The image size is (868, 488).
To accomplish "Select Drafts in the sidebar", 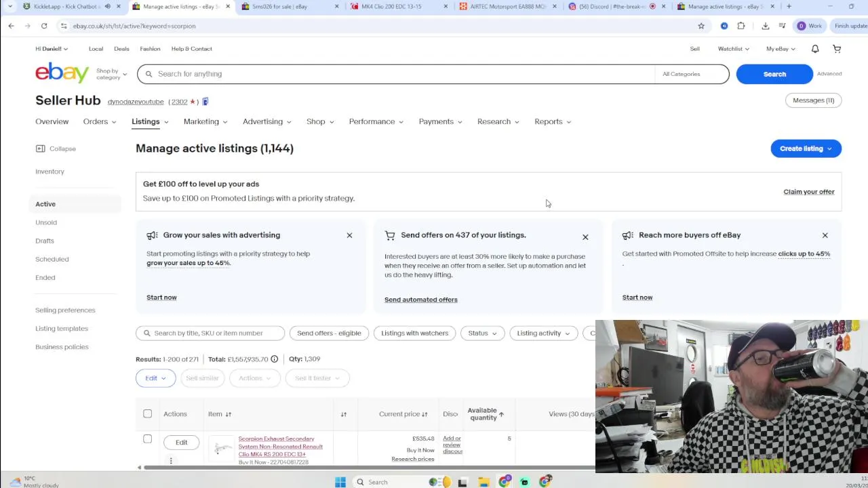I will tap(45, 241).
